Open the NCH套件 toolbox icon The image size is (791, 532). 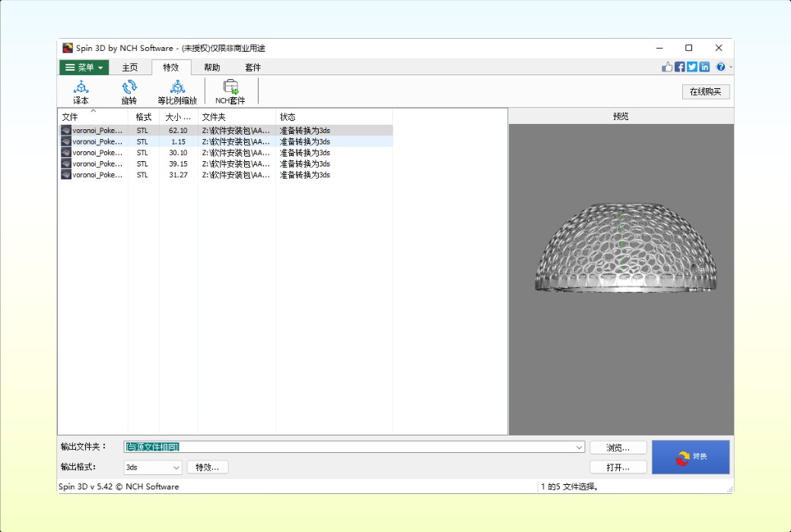click(x=230, y=92)
